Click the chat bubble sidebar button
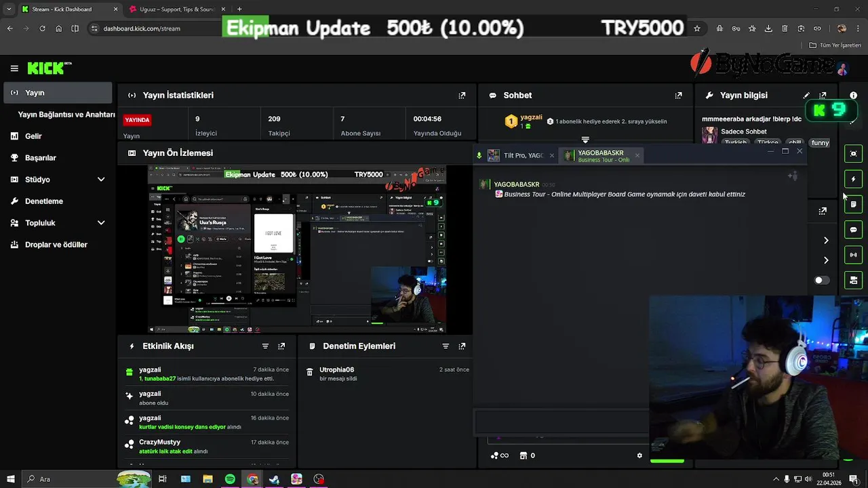Screen dimensions: 868x488 click(x=853, y=230)
